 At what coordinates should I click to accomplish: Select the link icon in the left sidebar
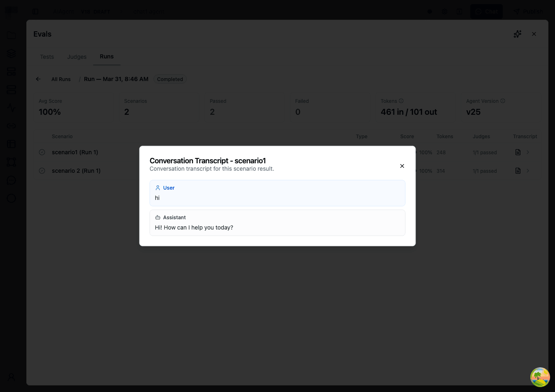coord(11,126)
